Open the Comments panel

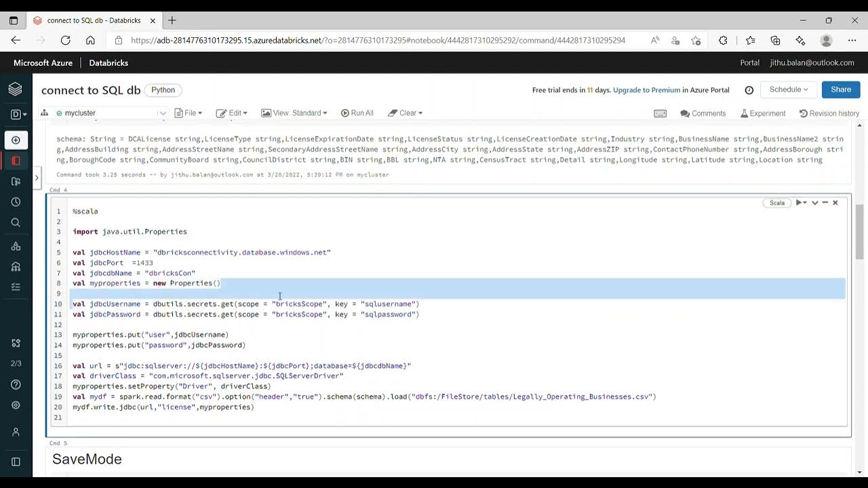(x=703, y=113)
